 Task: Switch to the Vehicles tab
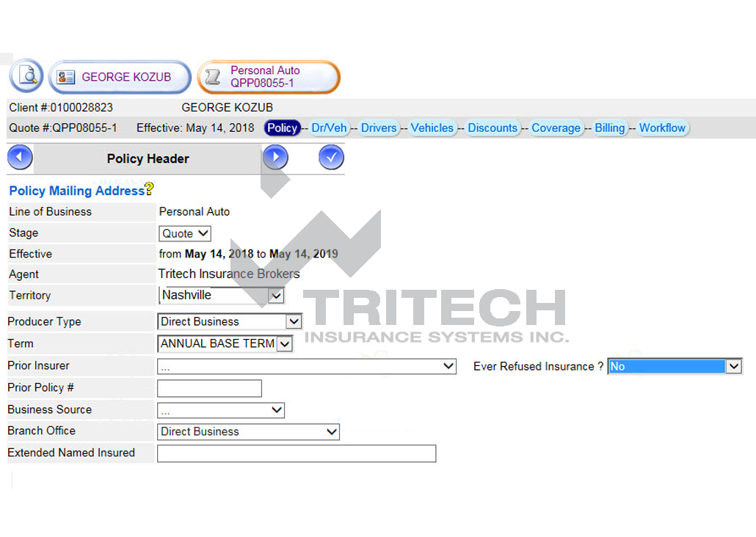[432, 128]
